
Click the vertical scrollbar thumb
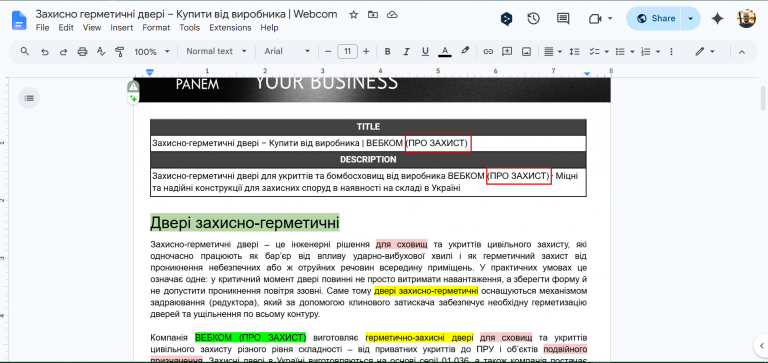(763, 97)
